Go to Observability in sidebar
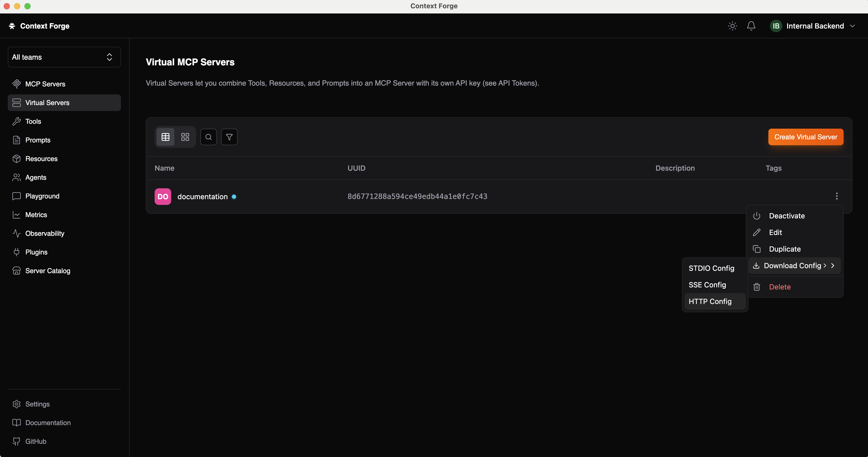Image resolution: width=868 pixels, height=457 pixels. click(x=44, y=233)
